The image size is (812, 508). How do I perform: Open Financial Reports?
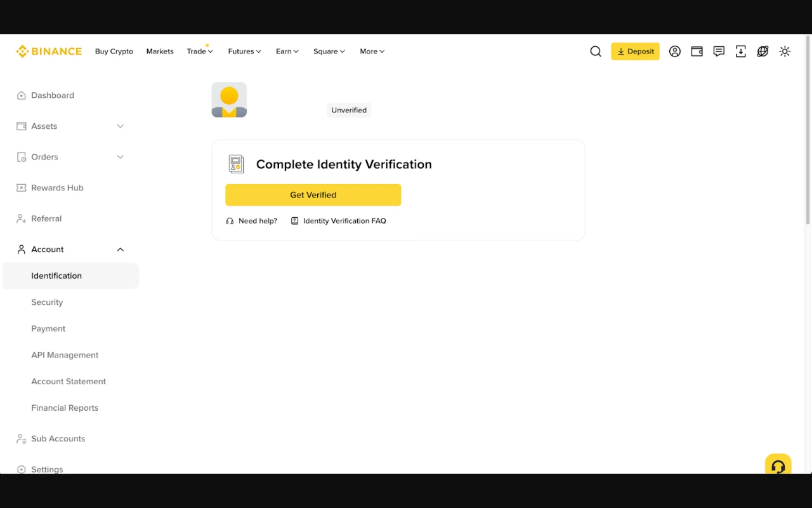65,408
